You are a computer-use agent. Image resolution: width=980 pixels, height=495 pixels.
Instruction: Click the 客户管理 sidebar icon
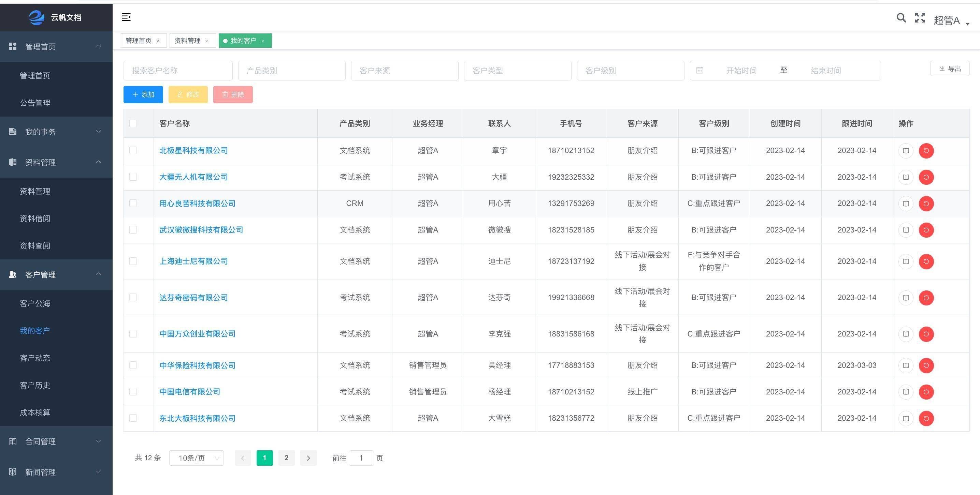click(13, 274)
